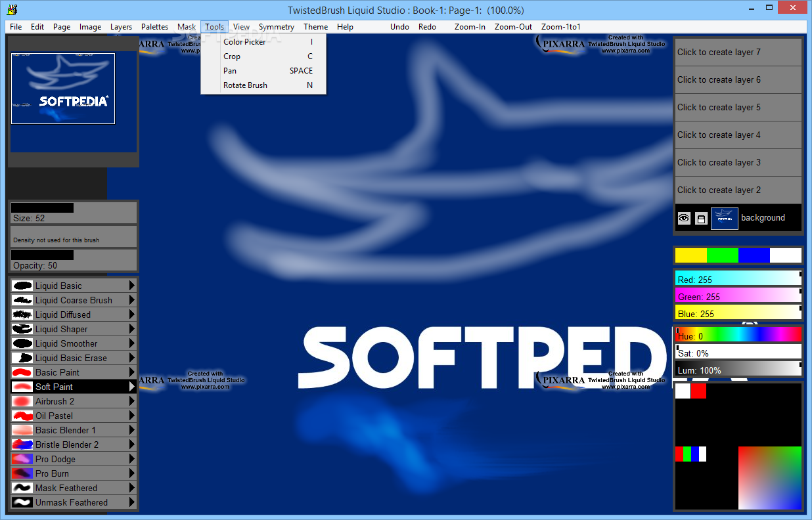The image size is (812, 520).
Task: Select the Liquid Coarse Brush icon
Action: click(22, 300)
